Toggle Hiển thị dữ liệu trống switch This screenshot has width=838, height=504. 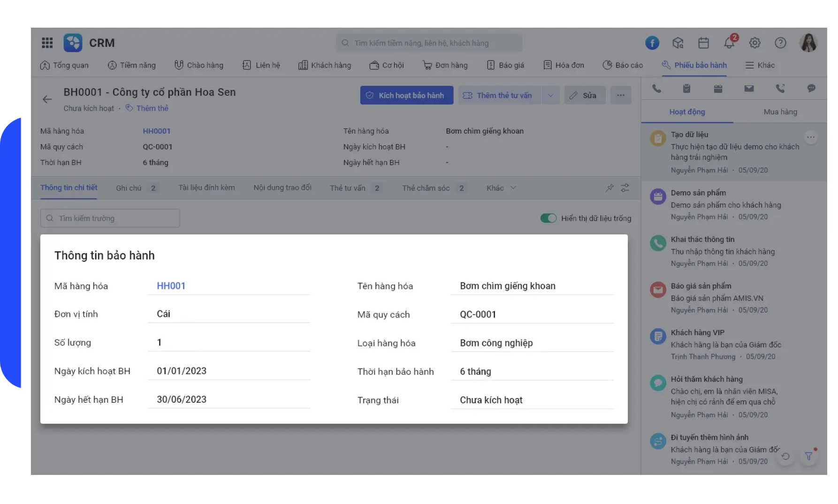[x=548, y=218]
